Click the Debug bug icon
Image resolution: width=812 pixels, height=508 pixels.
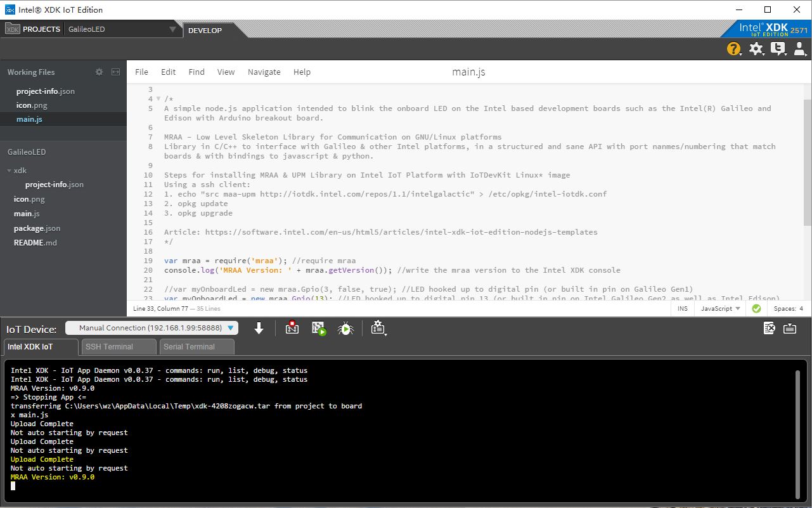(x=345, y=328)
